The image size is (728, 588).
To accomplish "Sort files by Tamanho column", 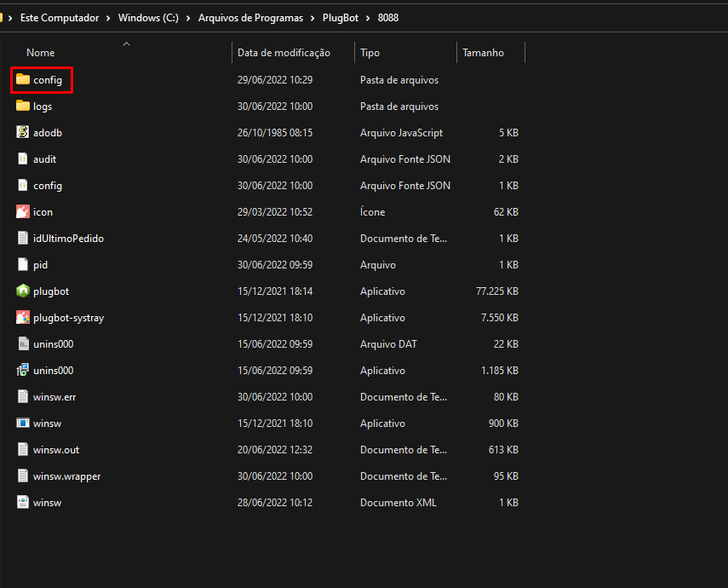I will tap(483, 53).
